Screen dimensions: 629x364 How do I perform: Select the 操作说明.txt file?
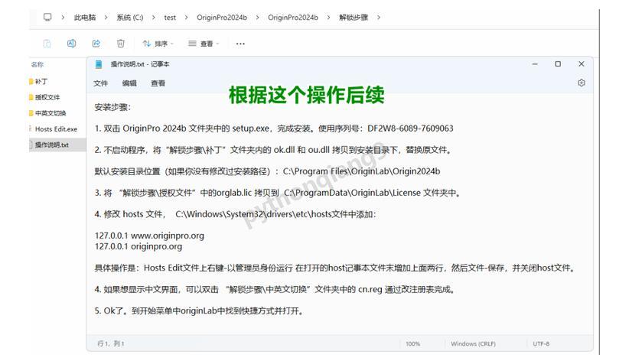point(57,145)
